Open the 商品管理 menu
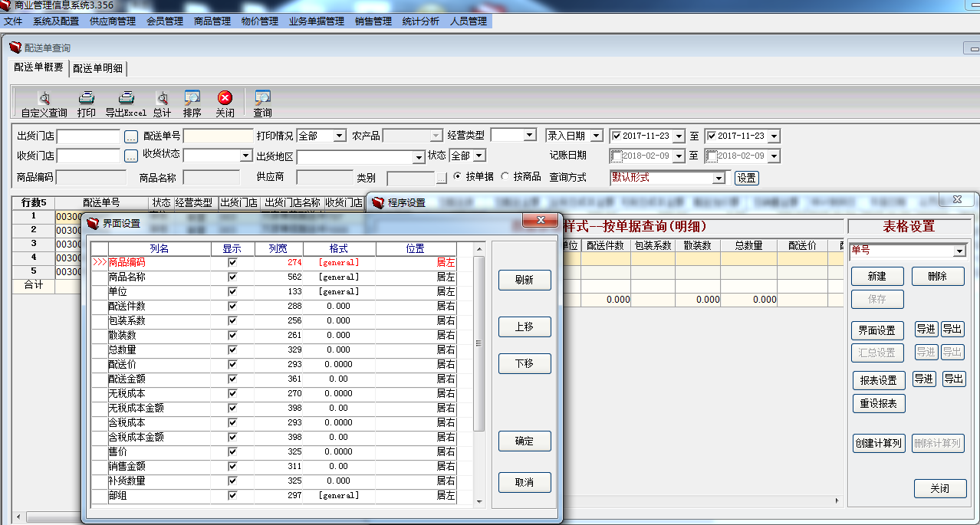 click(x=212, y=21)
